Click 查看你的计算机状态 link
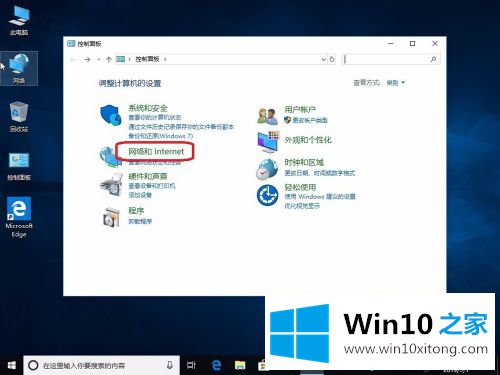This screenshot has height=375, width=500. tap(155, 117)
